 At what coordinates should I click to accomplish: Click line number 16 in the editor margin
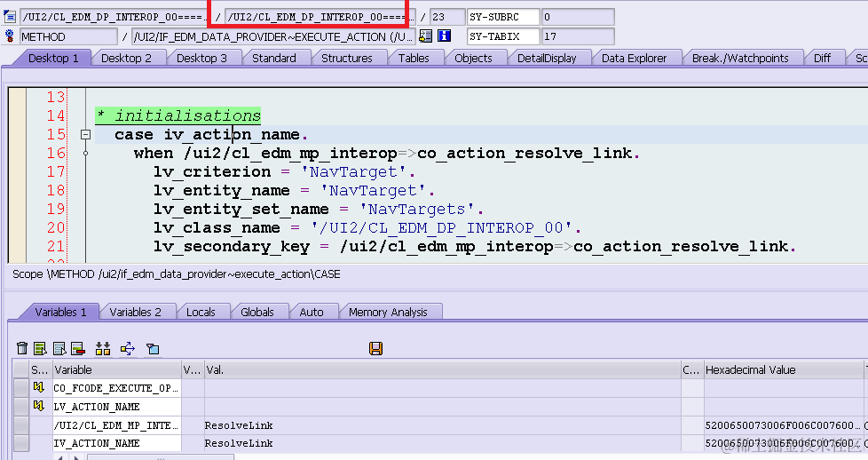point(56,153)
